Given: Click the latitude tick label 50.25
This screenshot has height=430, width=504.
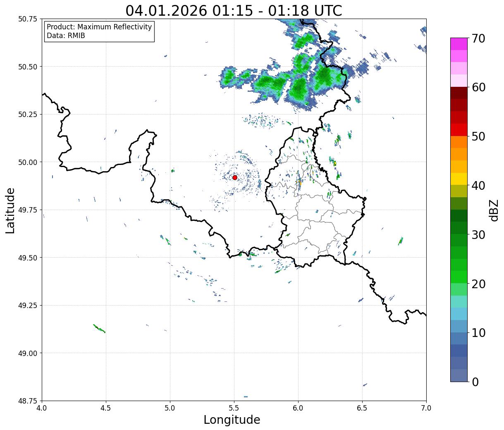Looking at the screenshot, I should click(28, 115).
